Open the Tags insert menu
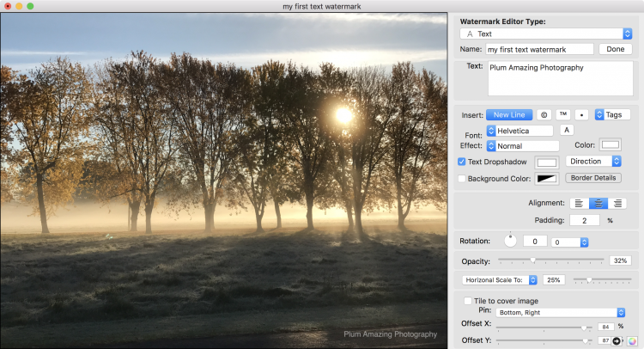Screen dimensions: 644x349 click(613, 114)
